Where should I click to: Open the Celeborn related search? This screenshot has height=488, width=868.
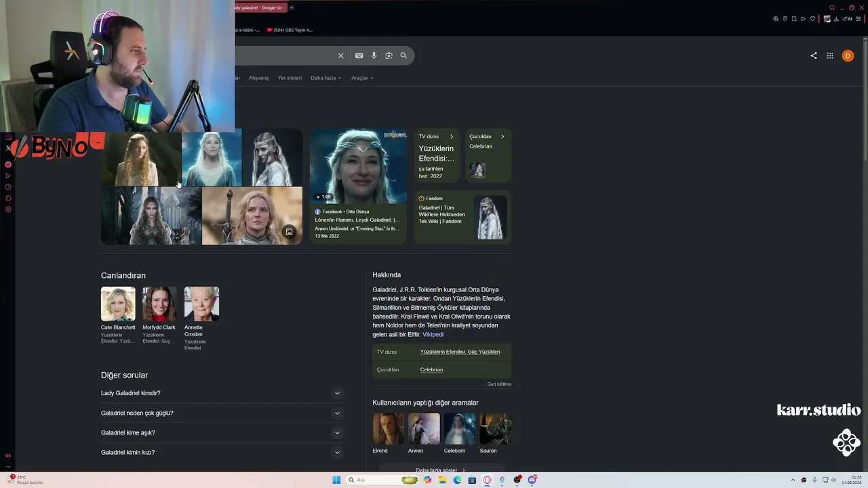click(460, 434)
